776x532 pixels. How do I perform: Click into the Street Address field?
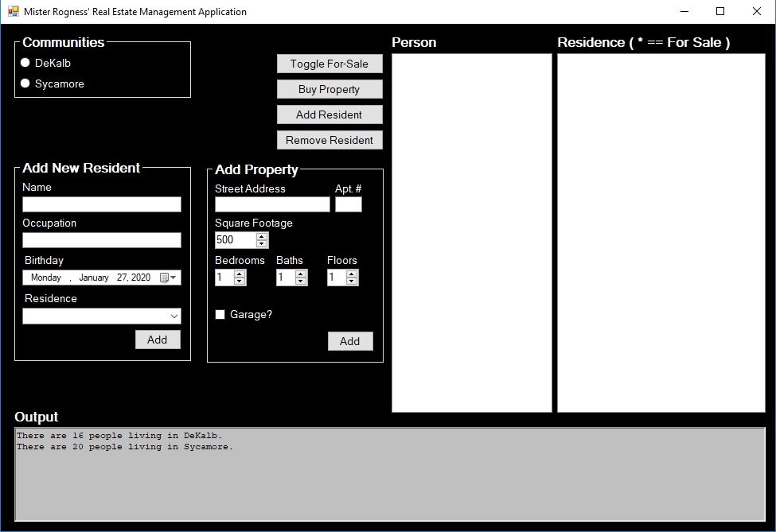(x=272, y=204)
